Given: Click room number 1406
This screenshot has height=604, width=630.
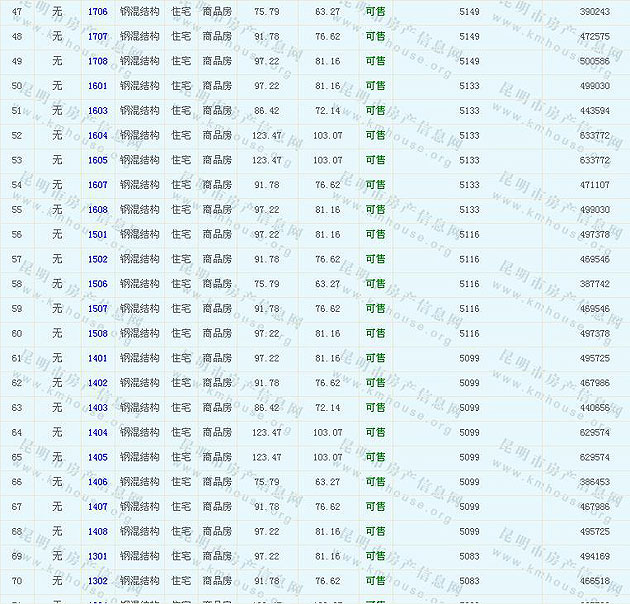Looking at the screenshot, I should pos(98,482).
